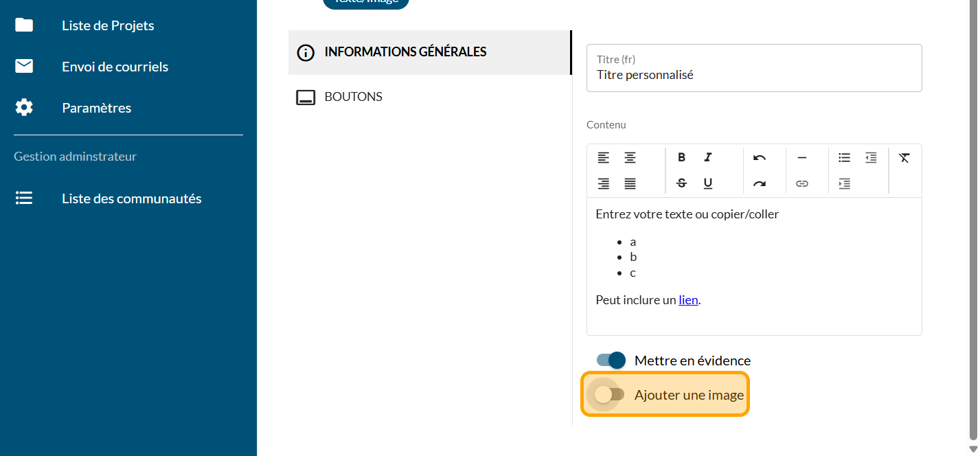Screen dimensions: 980x456
Task: Switch to the Boutons tab
Action: coord(353,97)
